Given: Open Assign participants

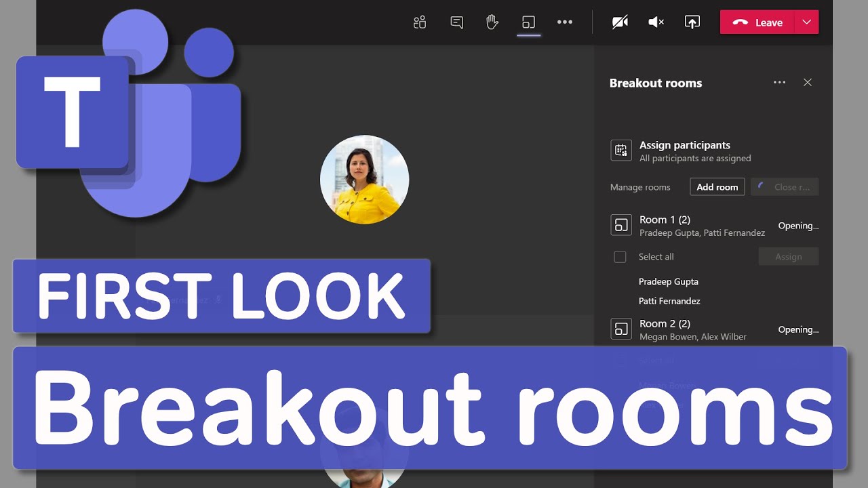Looking at the screenshot, I should coord(685,145).
